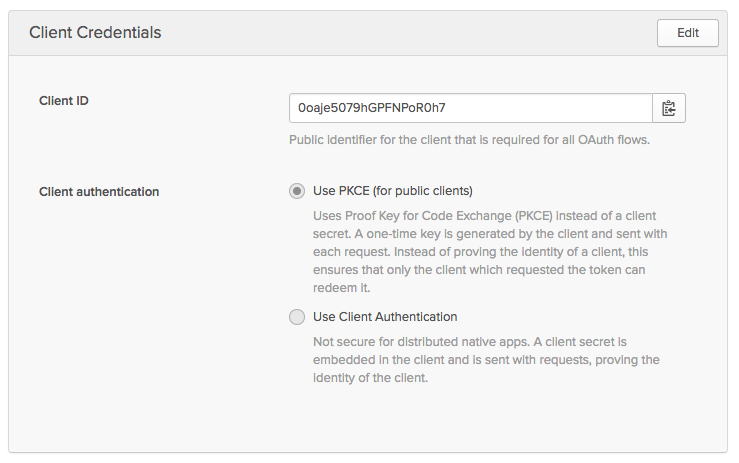Click 'embedded in the client' description line
This screenshot has width=739, height=463.
click(x=486, y=360)
